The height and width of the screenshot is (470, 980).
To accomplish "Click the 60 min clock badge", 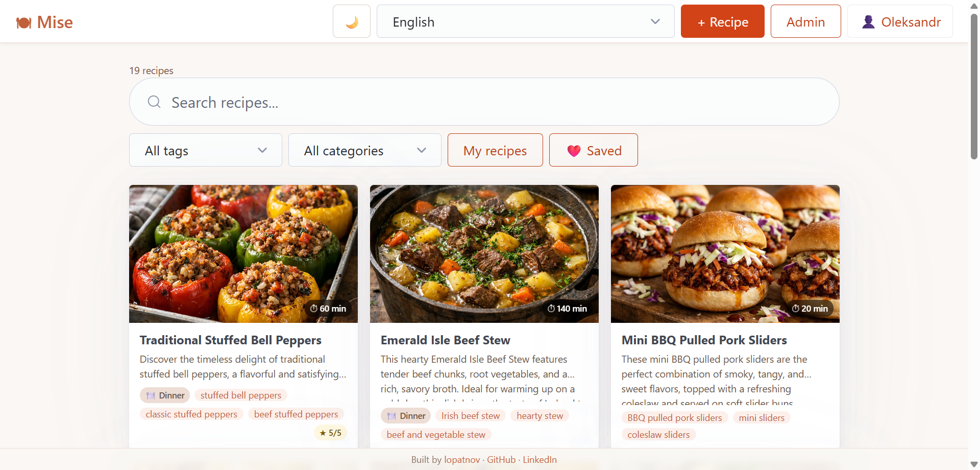I will point(328,309).
